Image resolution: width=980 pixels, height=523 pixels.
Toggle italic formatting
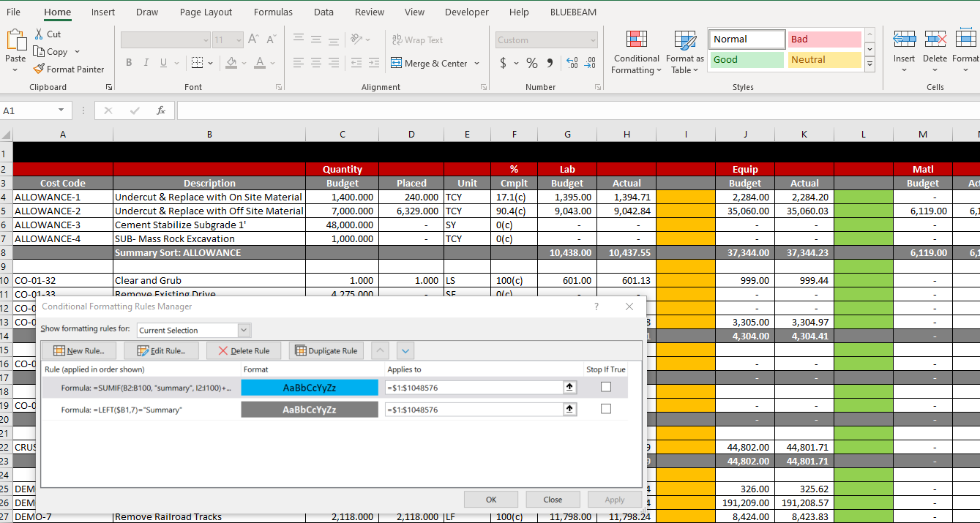(x=146, y=63)
